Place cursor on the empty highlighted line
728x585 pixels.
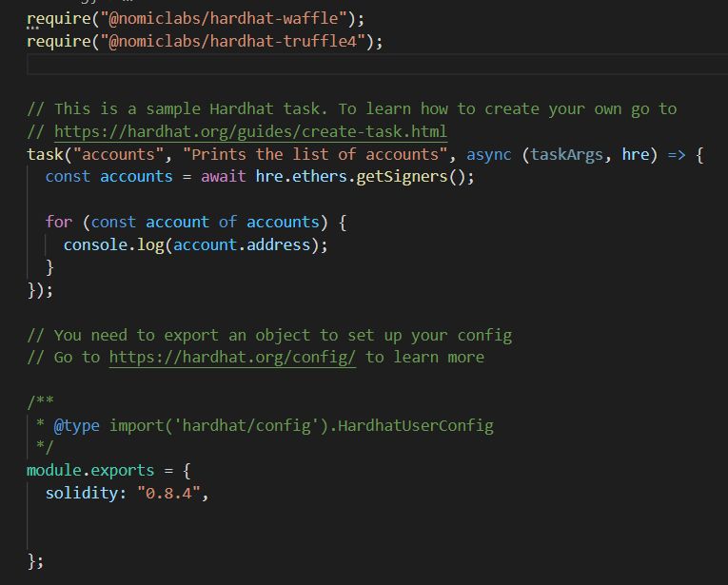[x=377, y=64]
